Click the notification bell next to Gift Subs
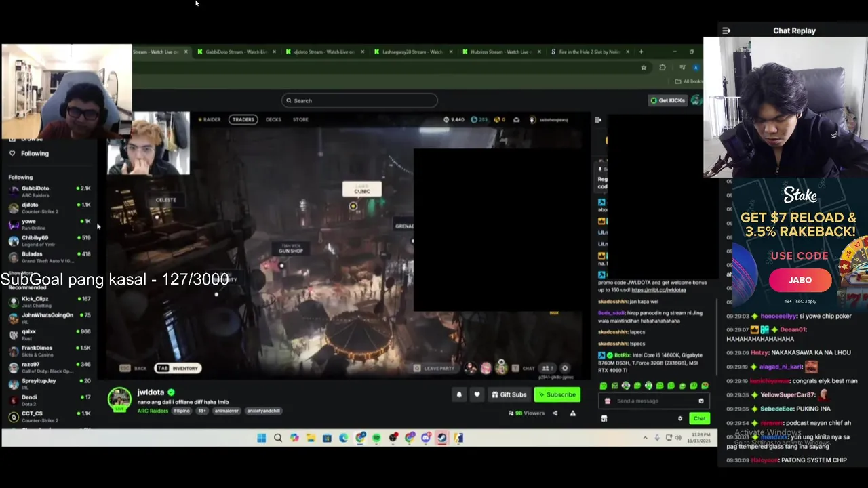 (459, 394)
